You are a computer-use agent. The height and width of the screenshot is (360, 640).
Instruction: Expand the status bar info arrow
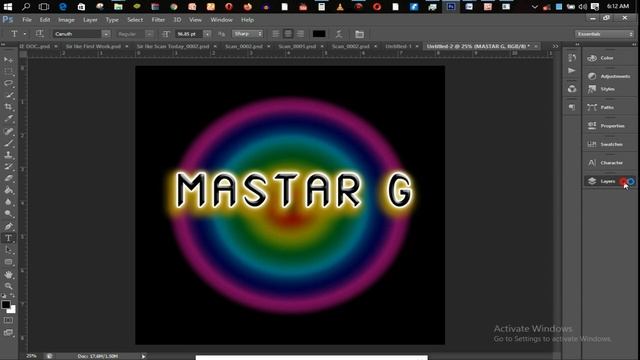click(x=143, y=356)
